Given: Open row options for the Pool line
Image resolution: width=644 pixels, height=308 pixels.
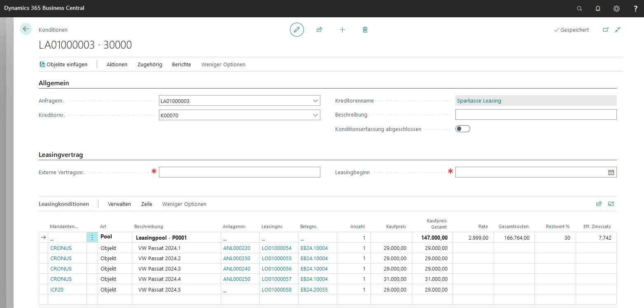Looking at the screenshot, I should (x=92, y=238).
